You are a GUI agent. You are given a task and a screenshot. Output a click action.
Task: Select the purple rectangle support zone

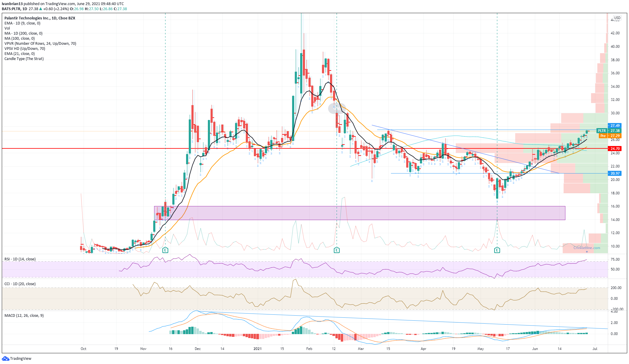[360, 213]
